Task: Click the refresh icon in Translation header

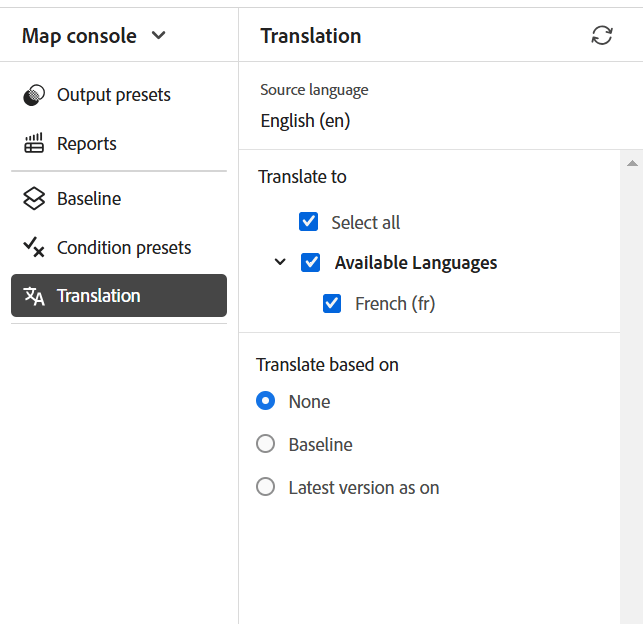Action: [601, 36]
